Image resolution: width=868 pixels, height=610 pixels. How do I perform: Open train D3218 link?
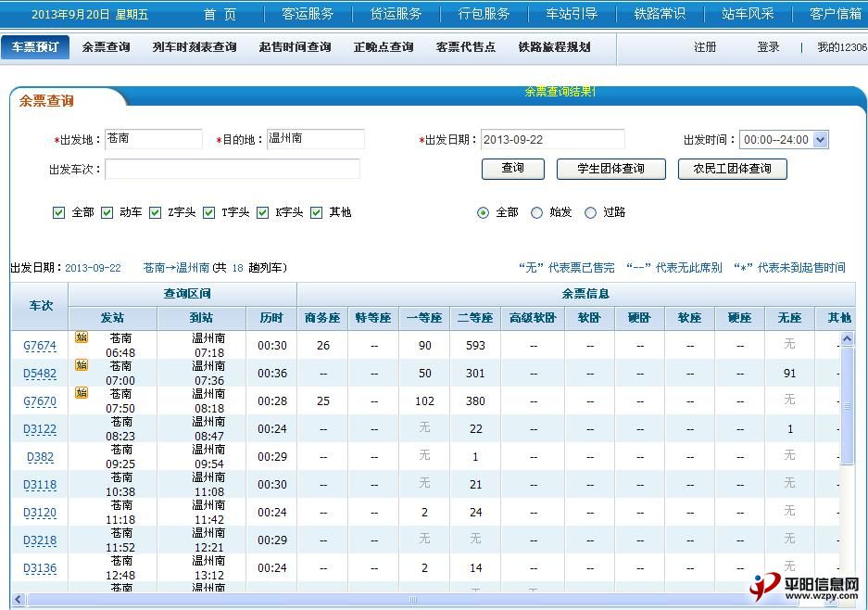[x=40, y=540]
